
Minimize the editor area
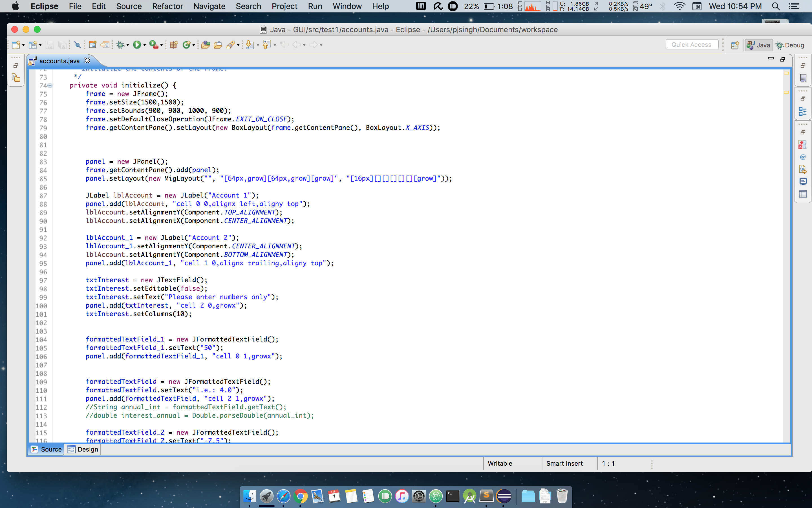coord(771,59)
